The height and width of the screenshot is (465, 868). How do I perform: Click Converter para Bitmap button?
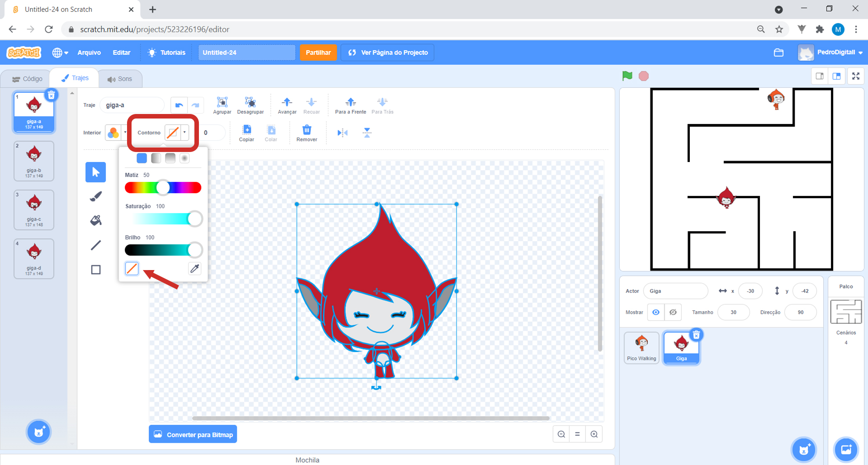pyautogui.click(x=193, y=434)
